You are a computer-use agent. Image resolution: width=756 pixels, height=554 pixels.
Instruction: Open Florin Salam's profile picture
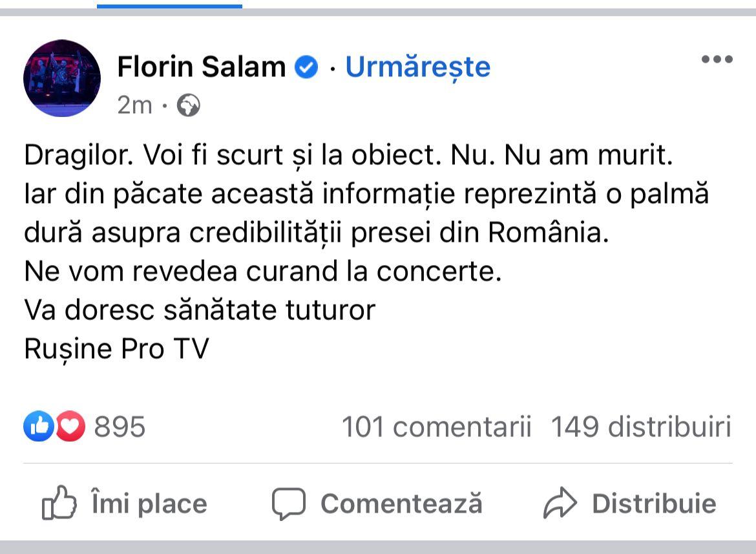(x=62, y=78)
